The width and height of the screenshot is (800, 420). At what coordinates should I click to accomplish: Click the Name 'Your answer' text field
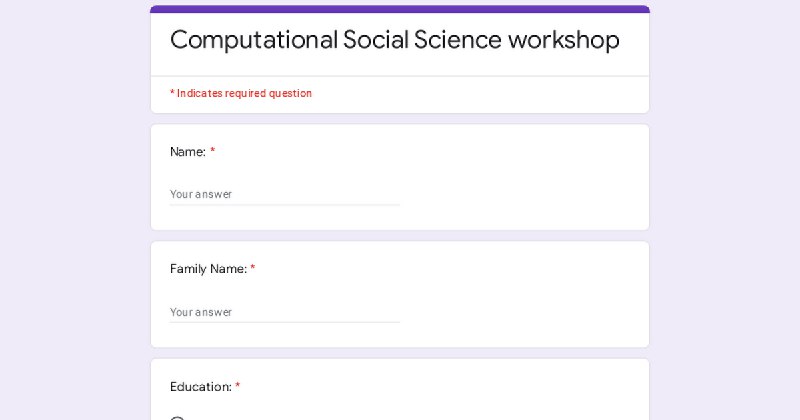click(x=285, y=194)
